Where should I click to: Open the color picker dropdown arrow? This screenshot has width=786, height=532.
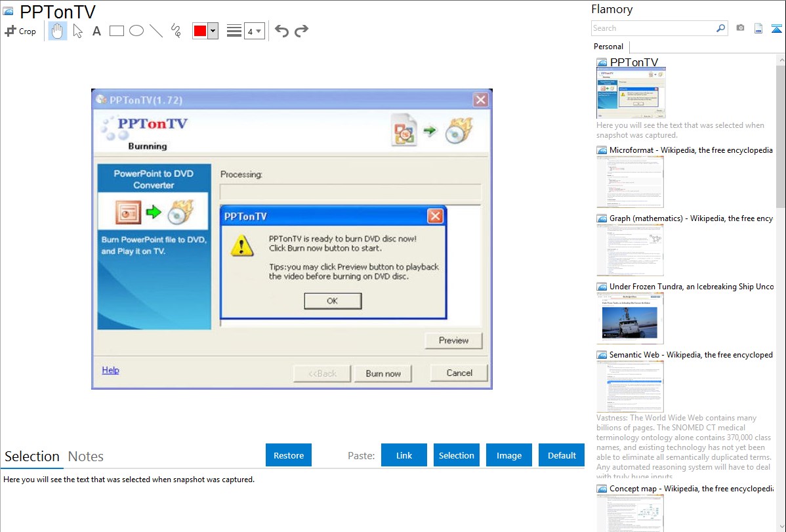pos(213,31)
